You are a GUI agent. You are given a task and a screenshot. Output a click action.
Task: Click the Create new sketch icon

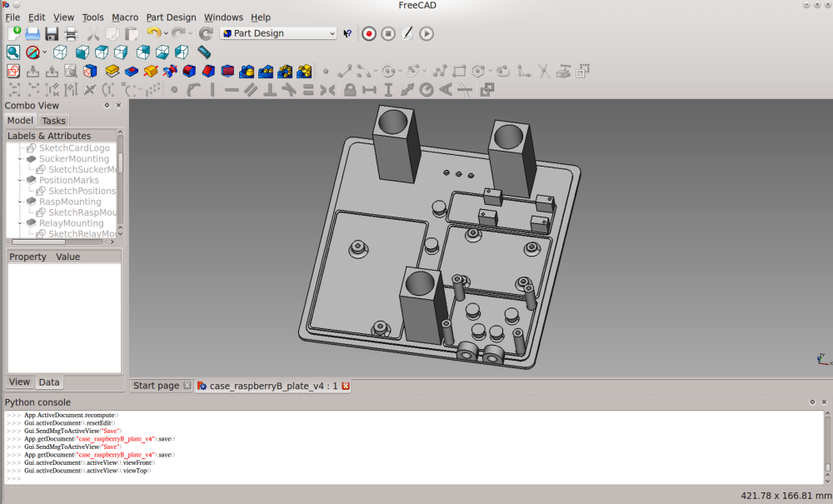[13, 71]
